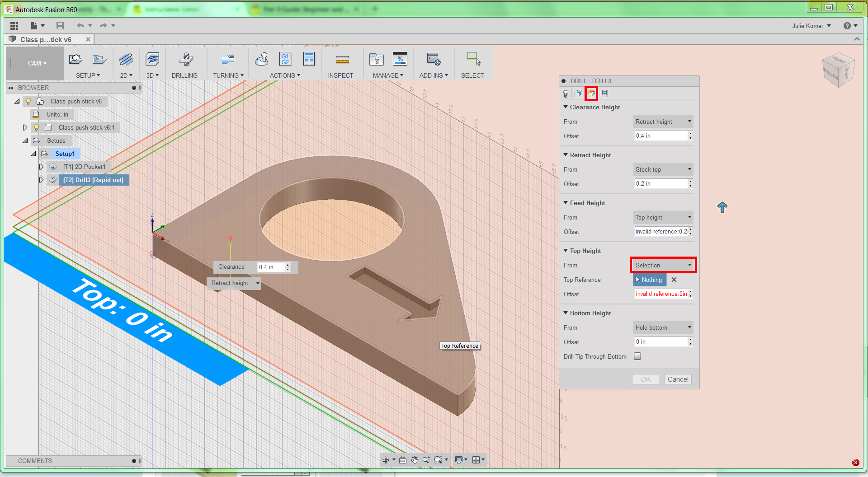This screenshot has width=868, height=477.
Task: Click the New Setup icon
Action: pyautogui.click(x=76, y=59)
